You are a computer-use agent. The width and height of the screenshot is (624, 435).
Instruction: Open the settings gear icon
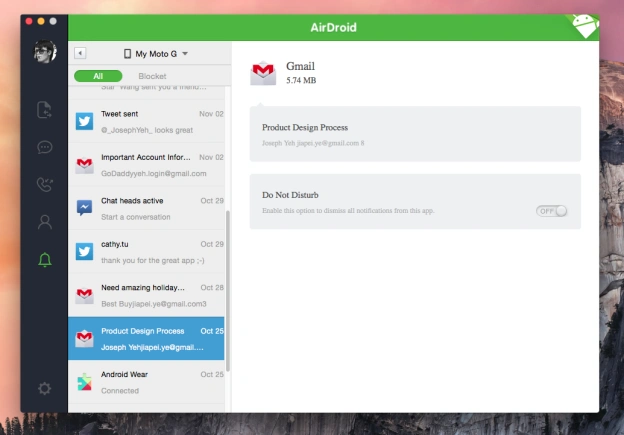(x=45, y=388)
